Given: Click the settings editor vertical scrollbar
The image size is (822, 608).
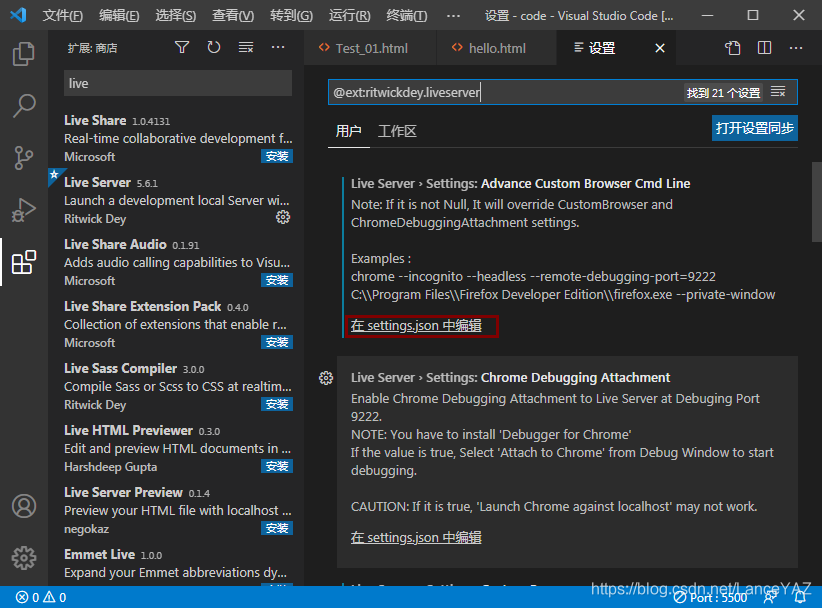Looking at the screenshot, I should tap(816, 202).
